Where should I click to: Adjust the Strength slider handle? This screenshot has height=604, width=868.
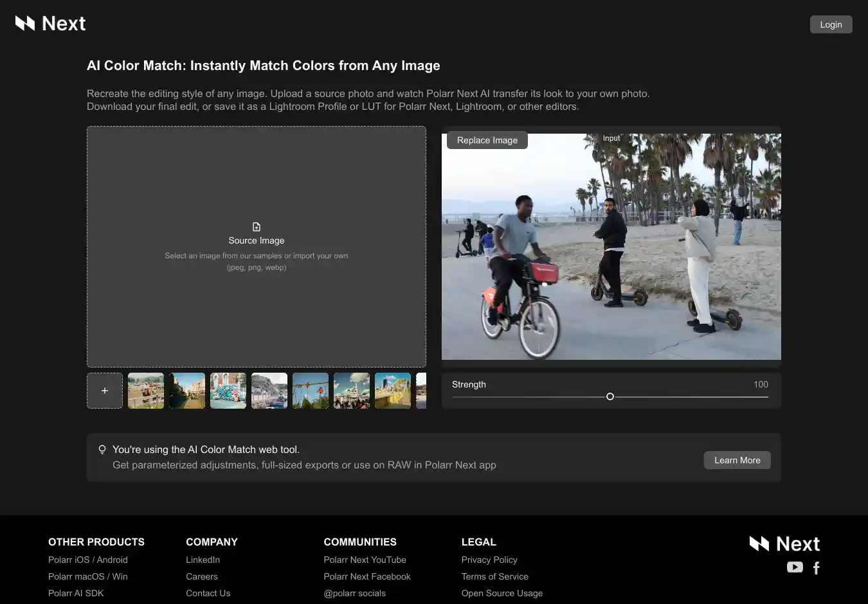click(x=610, y=397)
